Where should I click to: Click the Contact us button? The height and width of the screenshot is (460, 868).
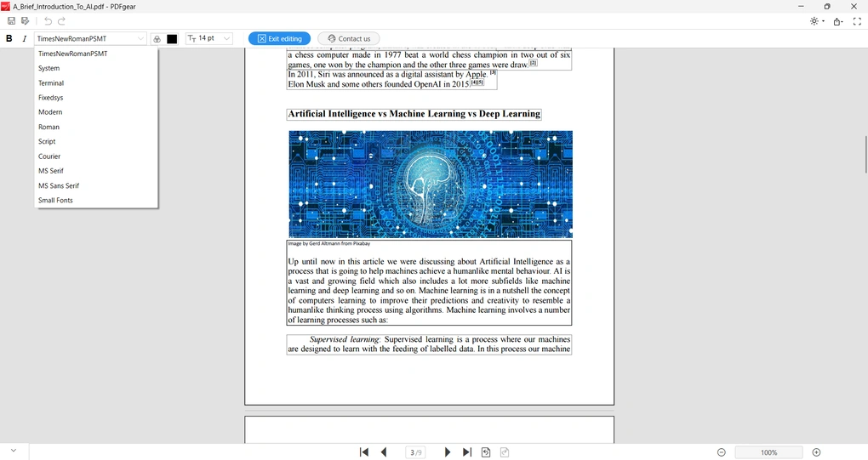(349, 38)
